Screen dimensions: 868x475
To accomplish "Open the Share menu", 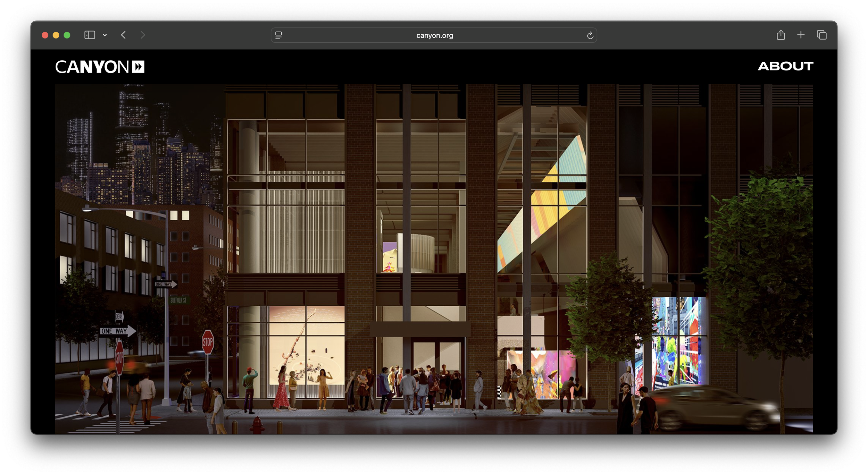I will pos(781,35).
